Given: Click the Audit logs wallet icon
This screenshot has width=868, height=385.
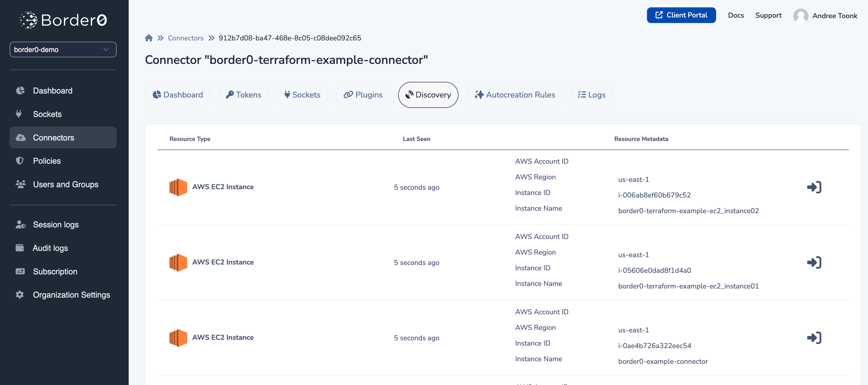Looking at the screenshot, I should tap(20, 248).
